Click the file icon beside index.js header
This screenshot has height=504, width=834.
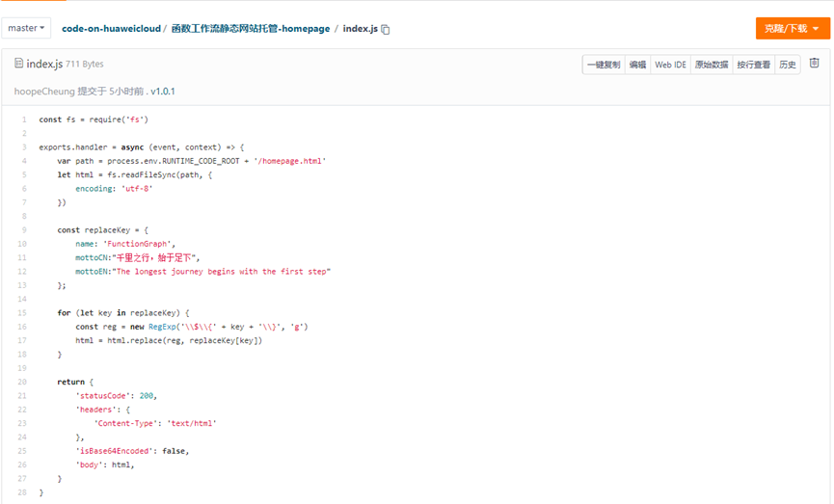point(18,64)
